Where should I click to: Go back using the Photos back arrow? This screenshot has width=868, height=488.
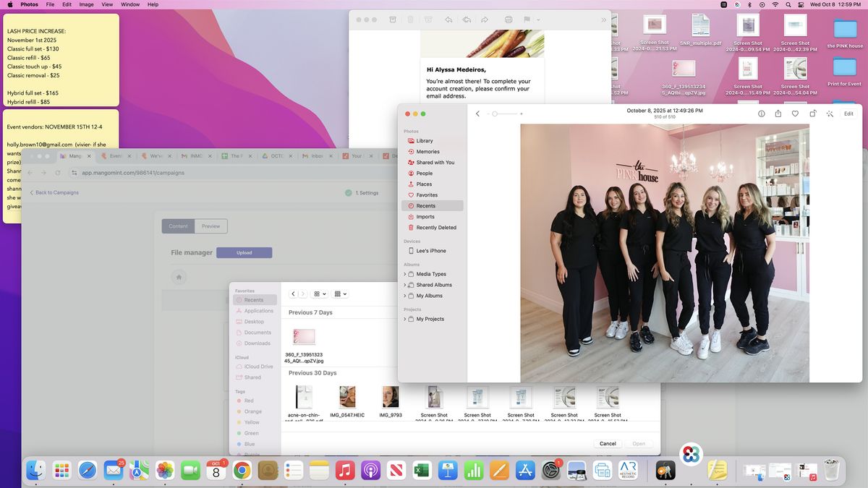click(x=477, y=114)
